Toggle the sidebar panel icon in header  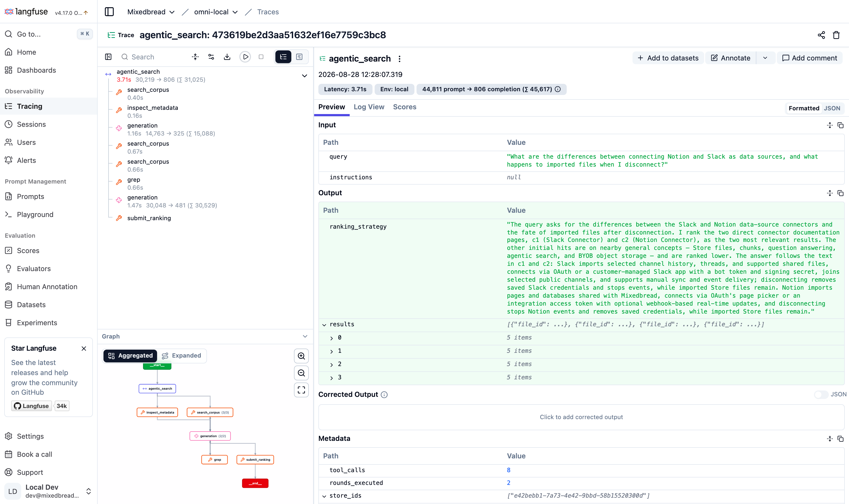click(x=109, y=12)
